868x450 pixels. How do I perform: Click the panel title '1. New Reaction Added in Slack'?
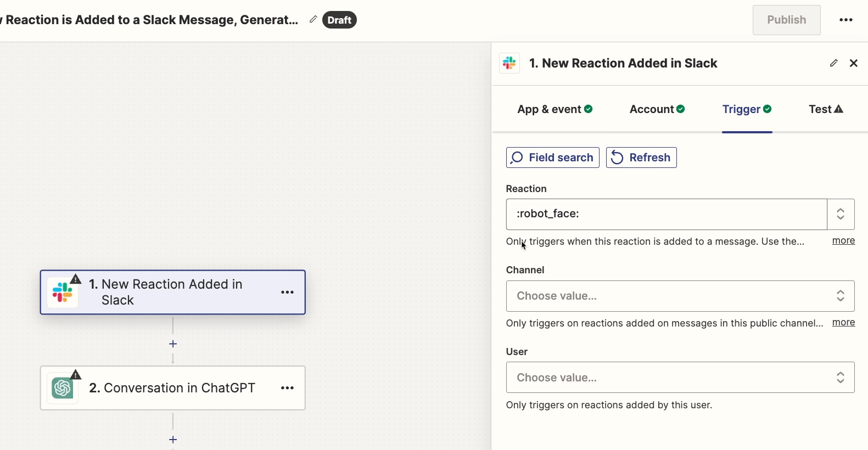tap(623, 63)
